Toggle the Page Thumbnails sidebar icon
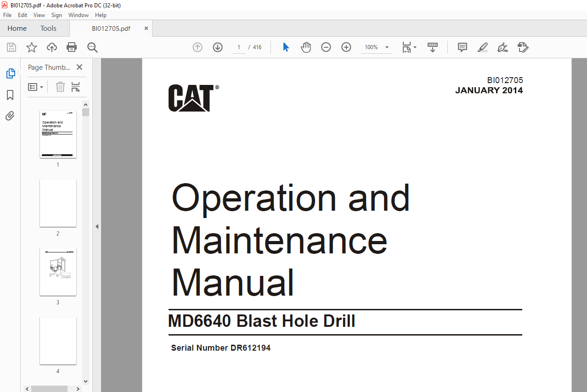Viewport: 587px width, 392px height. 10,73
